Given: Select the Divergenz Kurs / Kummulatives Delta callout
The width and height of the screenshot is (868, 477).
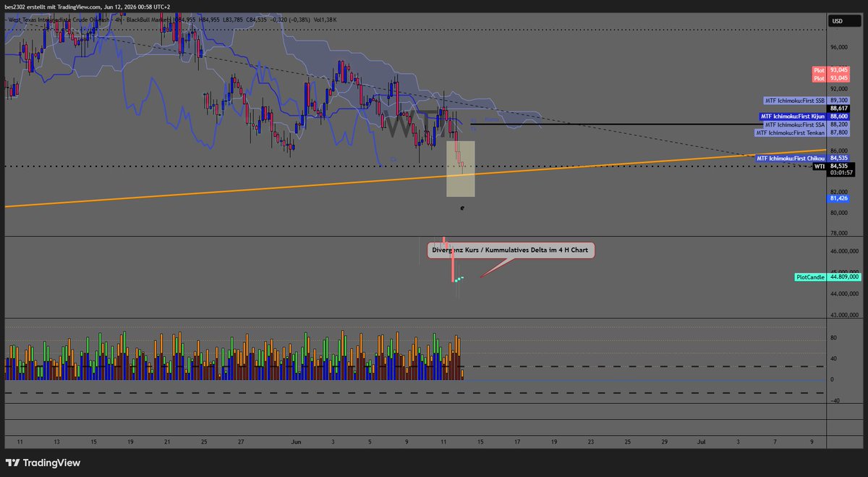Looking at the screenshot, I should [x=512, y=250].
